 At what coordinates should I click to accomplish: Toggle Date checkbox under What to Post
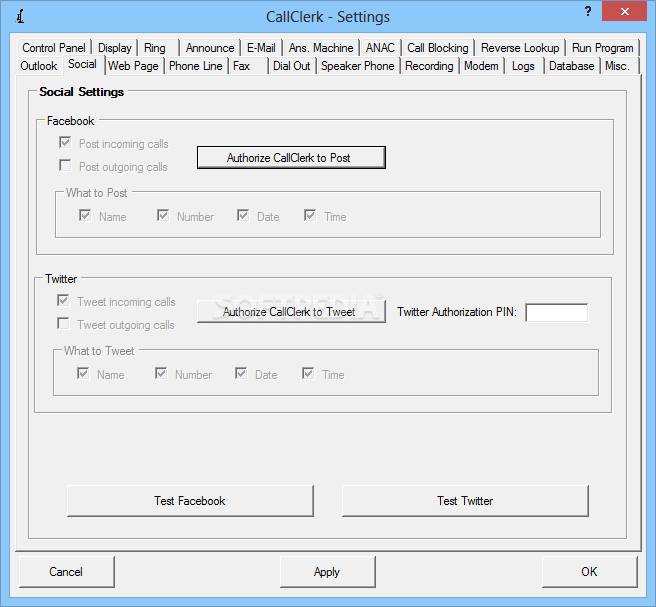(x=243, y=215)
